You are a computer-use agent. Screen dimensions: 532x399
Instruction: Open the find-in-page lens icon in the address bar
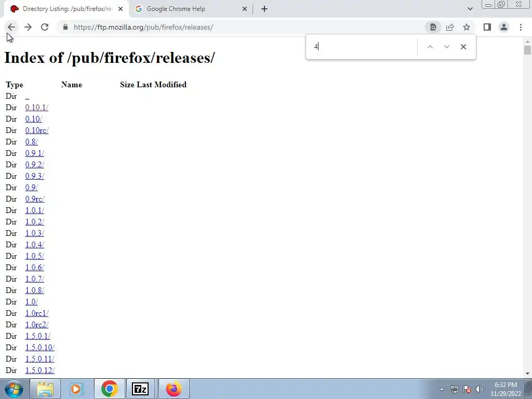click(433, 27)
